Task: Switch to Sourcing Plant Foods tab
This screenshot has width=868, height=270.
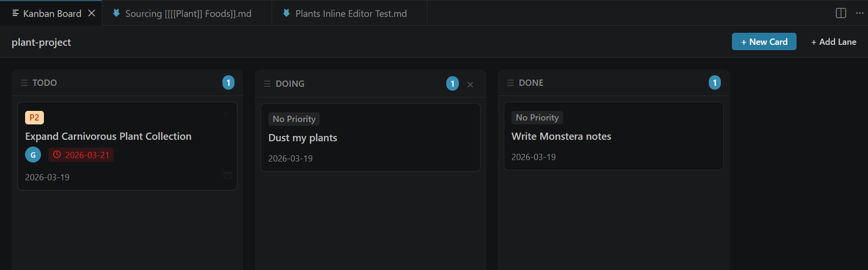Action: click(x=187, y=13)
